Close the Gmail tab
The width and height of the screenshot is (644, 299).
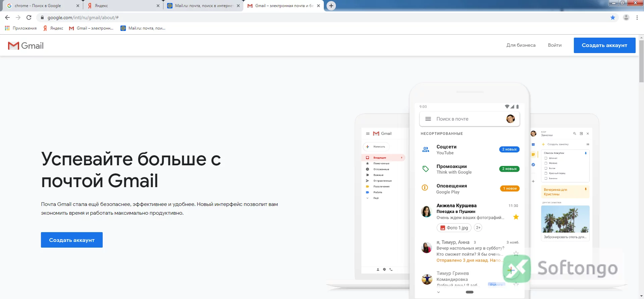click(x=318, y=6)
